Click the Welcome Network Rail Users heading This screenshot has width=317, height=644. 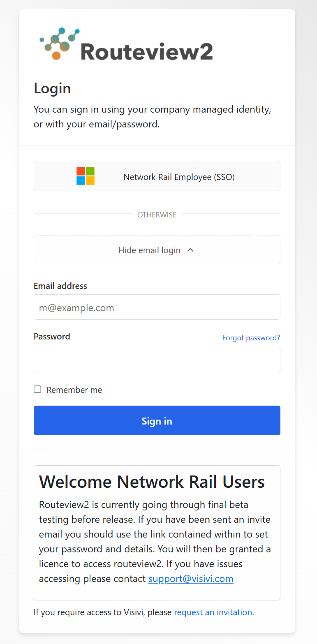pyautogui.click(x=152, y=482)
